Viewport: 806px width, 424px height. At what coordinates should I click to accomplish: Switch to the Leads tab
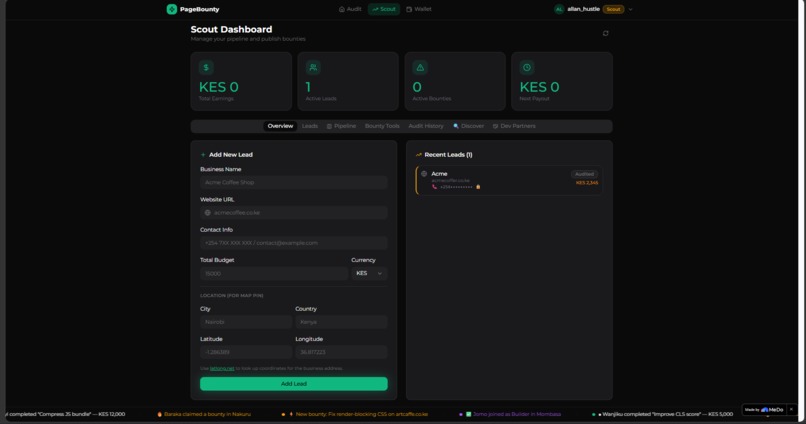click(x=310, y=126)
